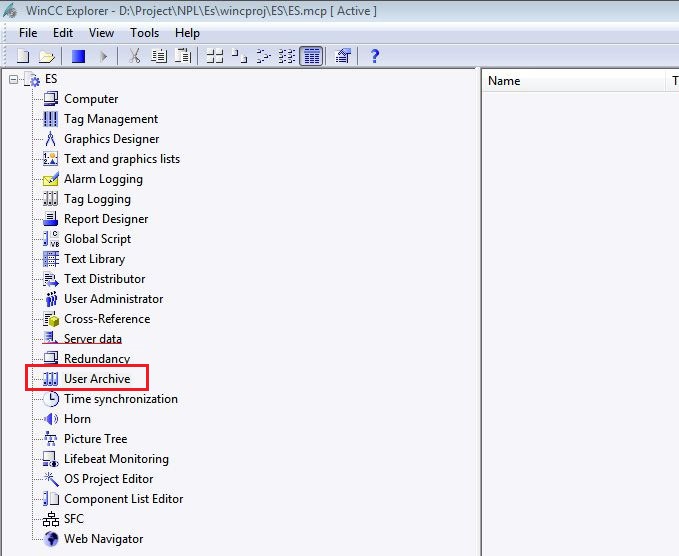
Task: Click the blue Deactivate runtime button
Action: [x=78, y=56]
